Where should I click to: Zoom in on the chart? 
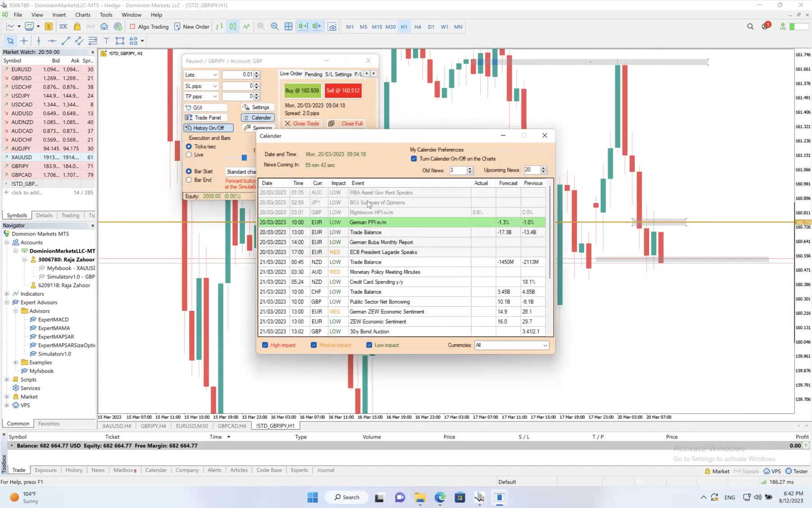(x=261, y=27)
